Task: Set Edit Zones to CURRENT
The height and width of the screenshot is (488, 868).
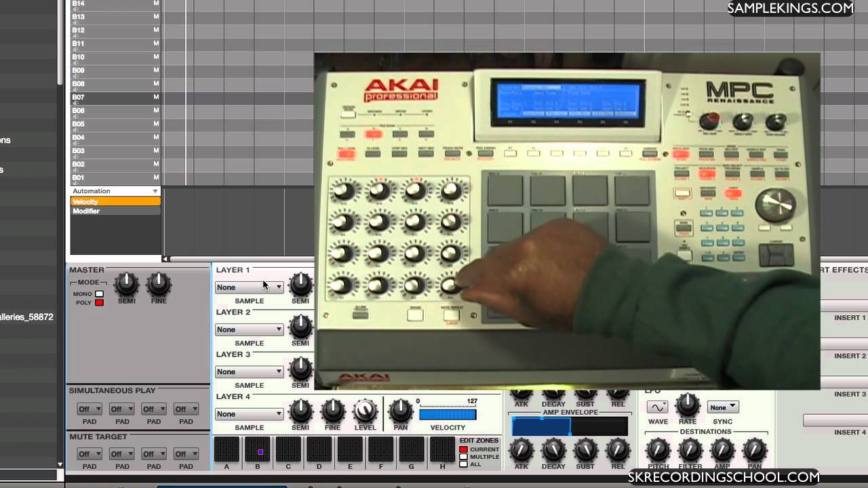Action: pyautogui.click(x=464, y=449)
